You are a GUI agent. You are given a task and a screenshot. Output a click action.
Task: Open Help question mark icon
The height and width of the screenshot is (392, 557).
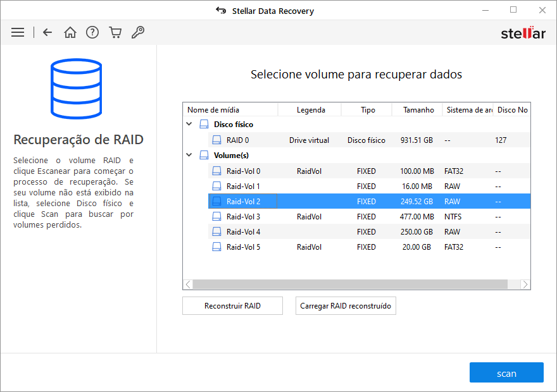tap(92, 32)
